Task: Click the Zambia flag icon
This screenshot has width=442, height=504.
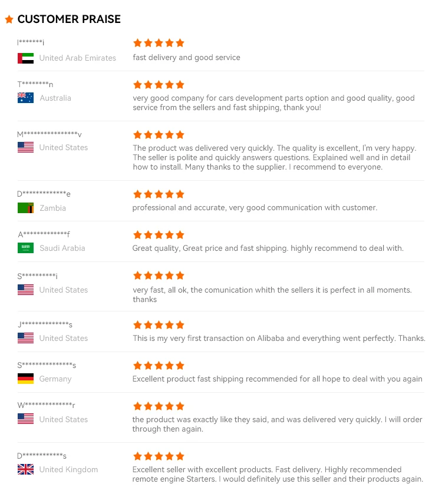Action: click(25, 208)
